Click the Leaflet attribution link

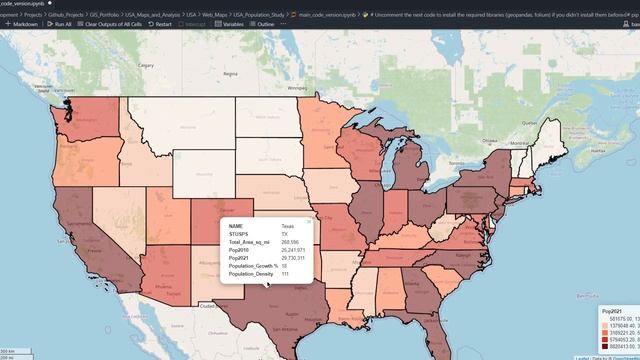(x=583, y=358)
